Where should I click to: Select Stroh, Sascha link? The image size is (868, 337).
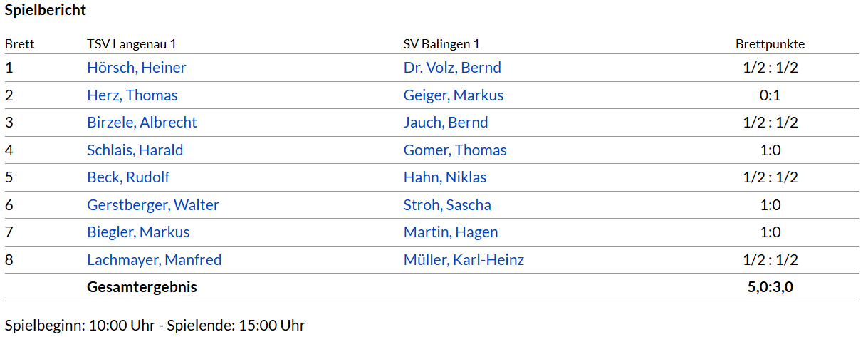447,205
